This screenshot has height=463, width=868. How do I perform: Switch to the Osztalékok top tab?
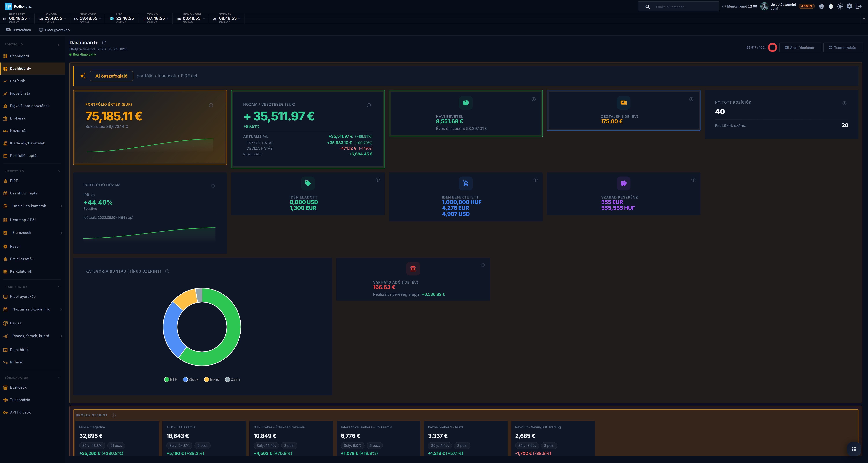click(19, 30)
